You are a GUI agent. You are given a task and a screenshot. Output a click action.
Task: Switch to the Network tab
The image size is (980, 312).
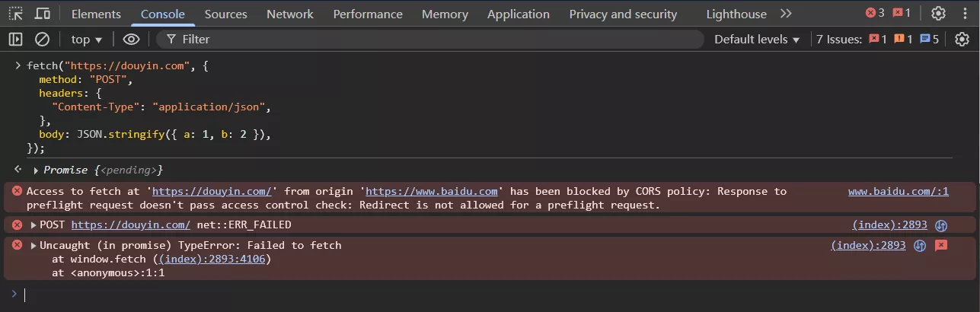[x=290, y=14]
